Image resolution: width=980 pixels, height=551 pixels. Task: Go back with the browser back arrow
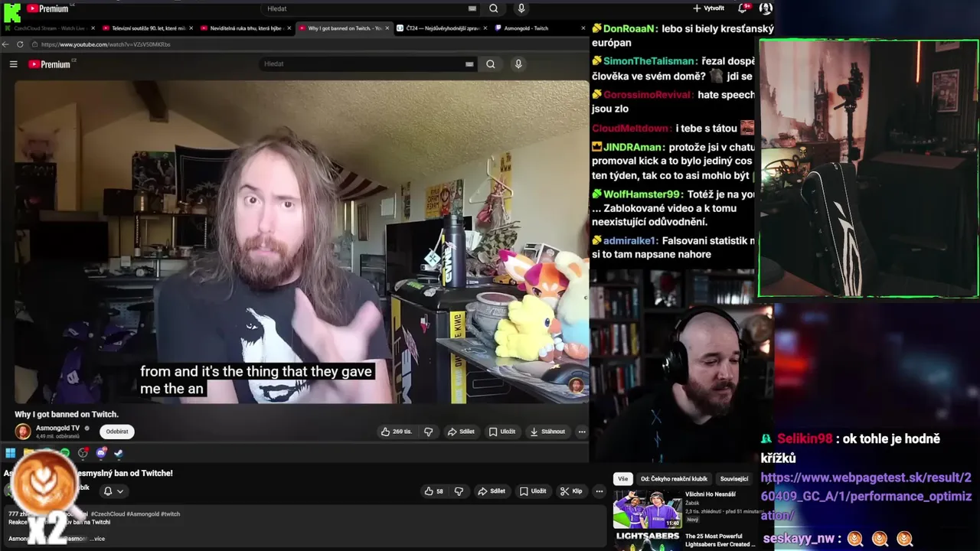coord(6,44)
